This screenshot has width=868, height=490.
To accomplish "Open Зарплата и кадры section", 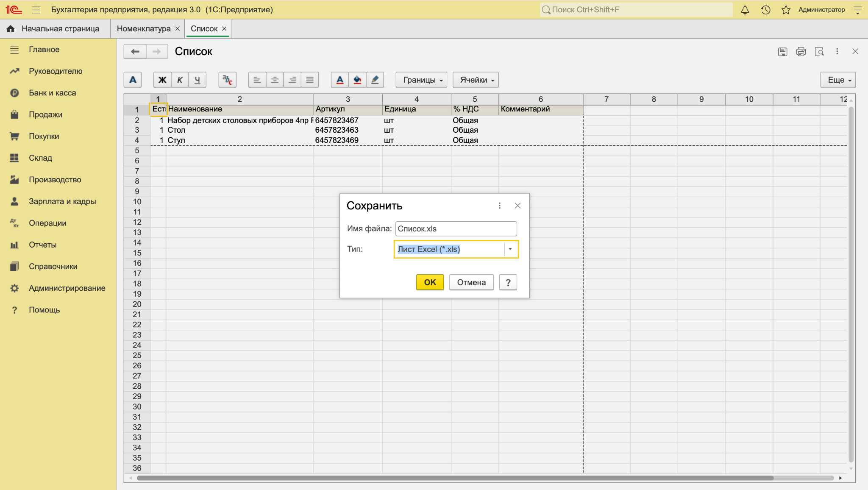I will pos(62,201).
